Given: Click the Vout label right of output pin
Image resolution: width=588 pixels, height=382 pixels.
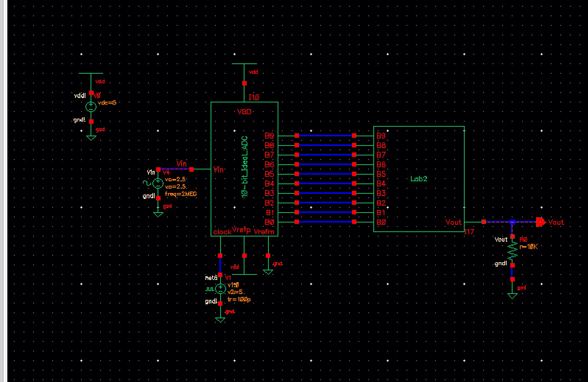Looking at the screenshot, I should [x=556, y=222].
